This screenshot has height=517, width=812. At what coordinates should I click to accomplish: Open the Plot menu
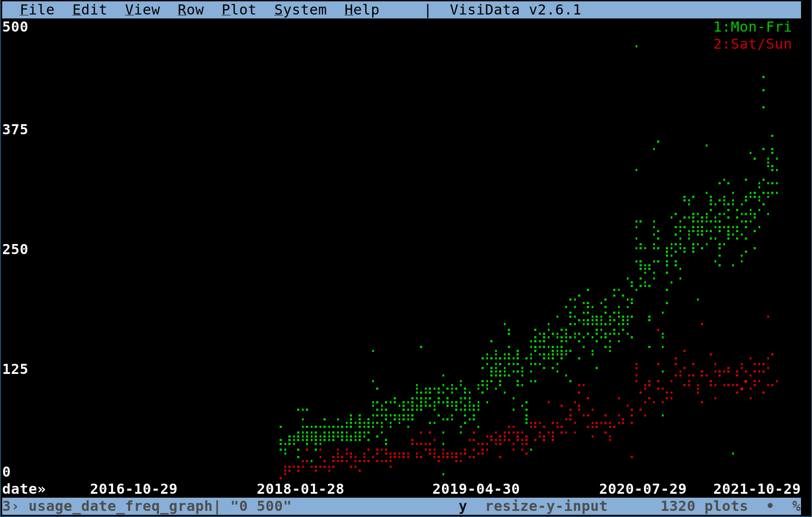pyautogui.click(x=239, y=10)
